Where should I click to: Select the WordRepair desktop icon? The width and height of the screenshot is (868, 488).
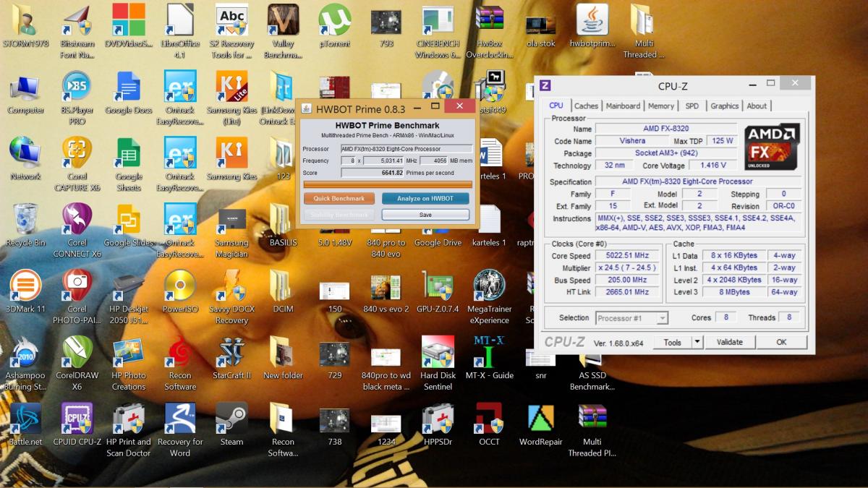tap(541, 424)
